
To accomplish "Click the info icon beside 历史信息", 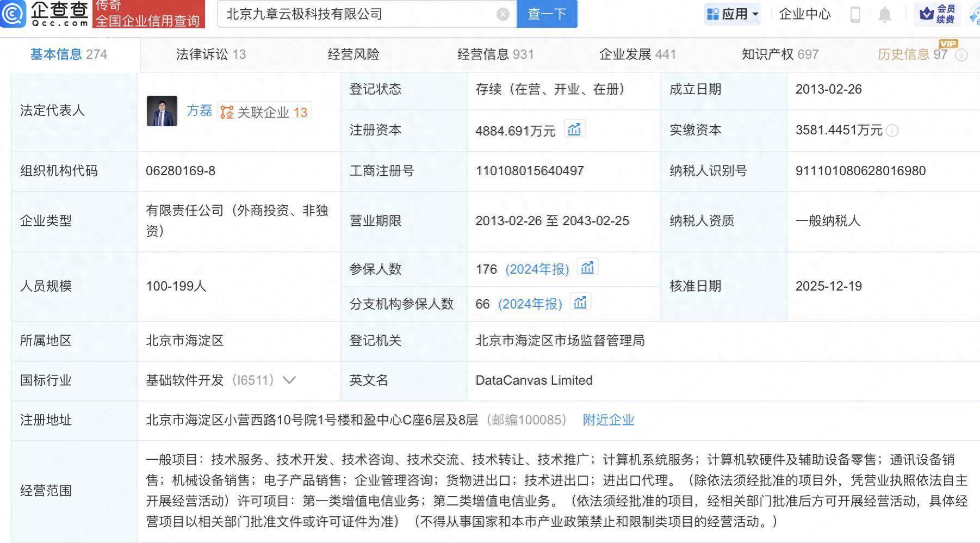I will click(x=963, y=54).
